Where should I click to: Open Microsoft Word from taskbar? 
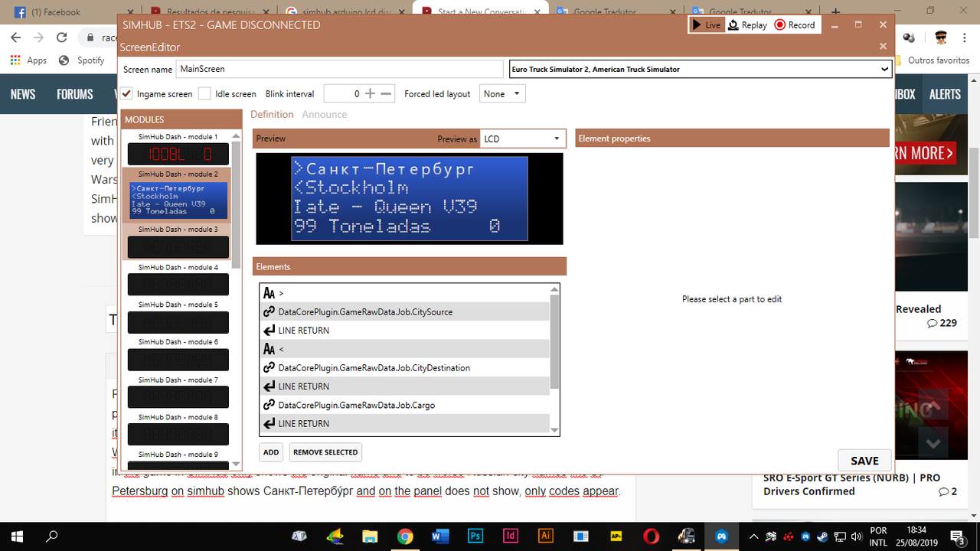[440, 536]
